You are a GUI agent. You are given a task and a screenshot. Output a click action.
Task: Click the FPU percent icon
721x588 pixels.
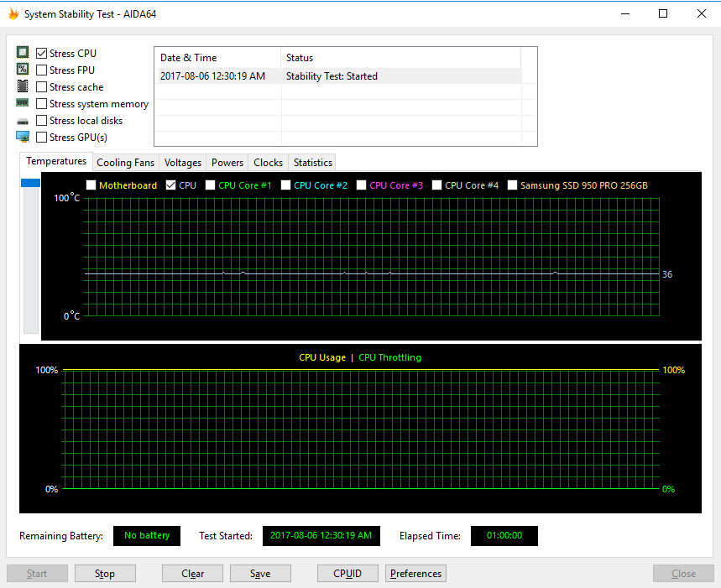23,70
